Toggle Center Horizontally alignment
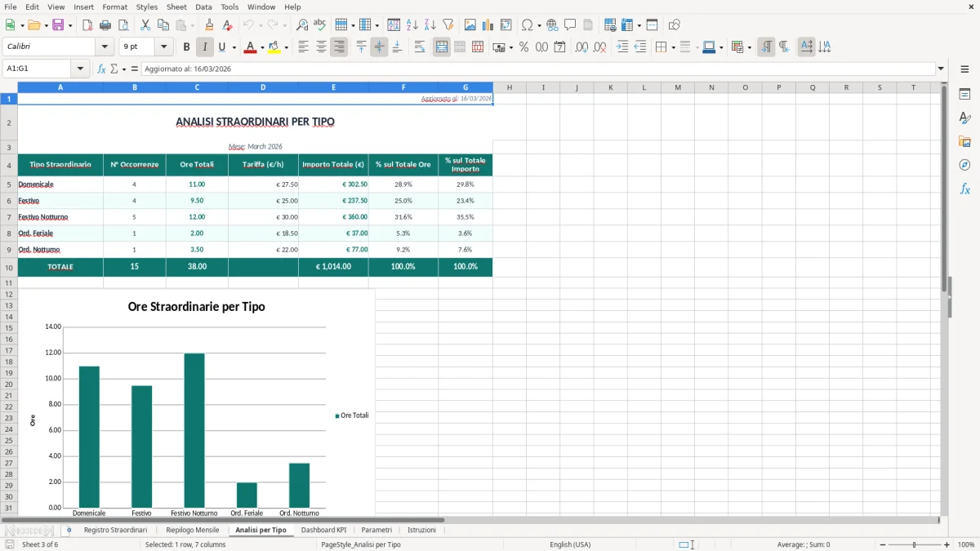The width and height of the screenshot is (980, 551). [321, 47]
